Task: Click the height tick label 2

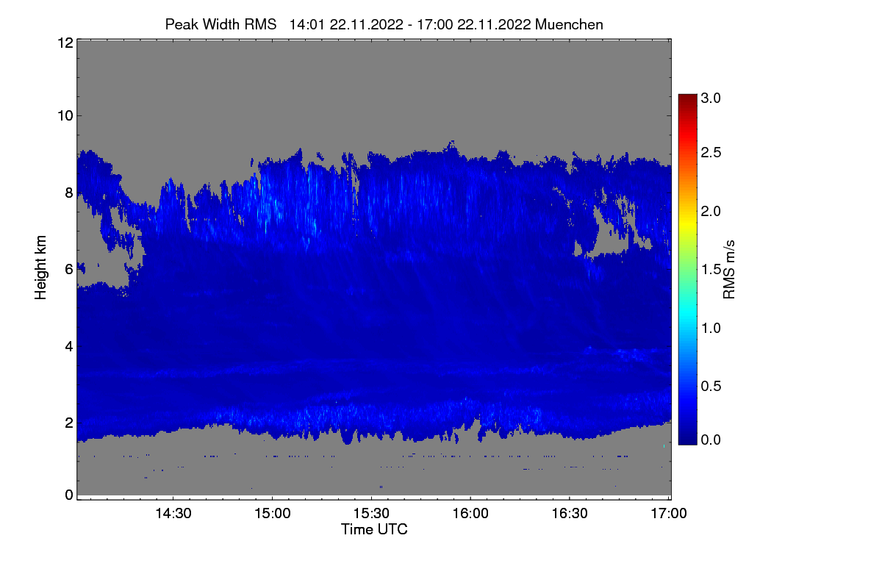Action: click(69, 423)
